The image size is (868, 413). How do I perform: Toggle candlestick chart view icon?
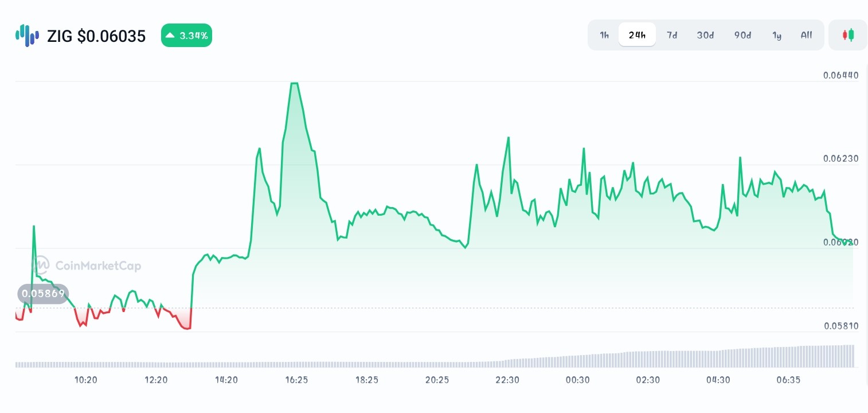[x=848, y=35]
